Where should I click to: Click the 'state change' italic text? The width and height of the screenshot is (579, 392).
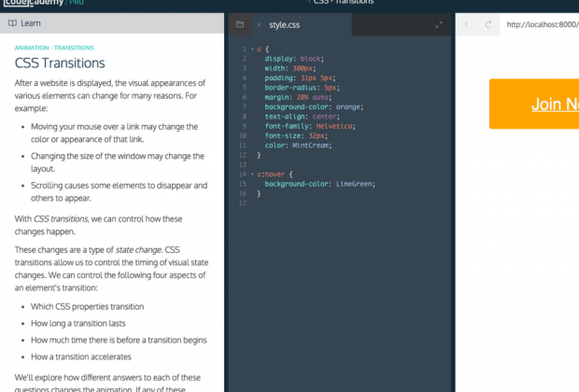tap(138, 250)
